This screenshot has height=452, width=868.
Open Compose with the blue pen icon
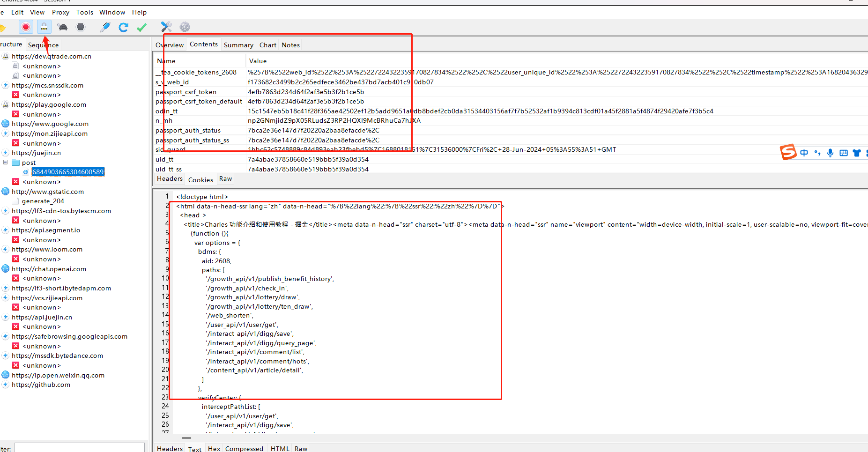[x=105, y=27]
